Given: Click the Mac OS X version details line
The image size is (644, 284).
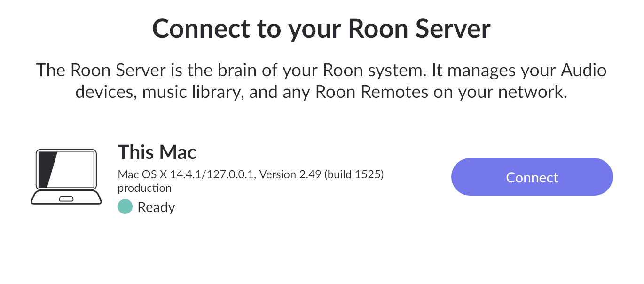Looking at the screenshot, I should pyautogui.click(x=251, y=175).
